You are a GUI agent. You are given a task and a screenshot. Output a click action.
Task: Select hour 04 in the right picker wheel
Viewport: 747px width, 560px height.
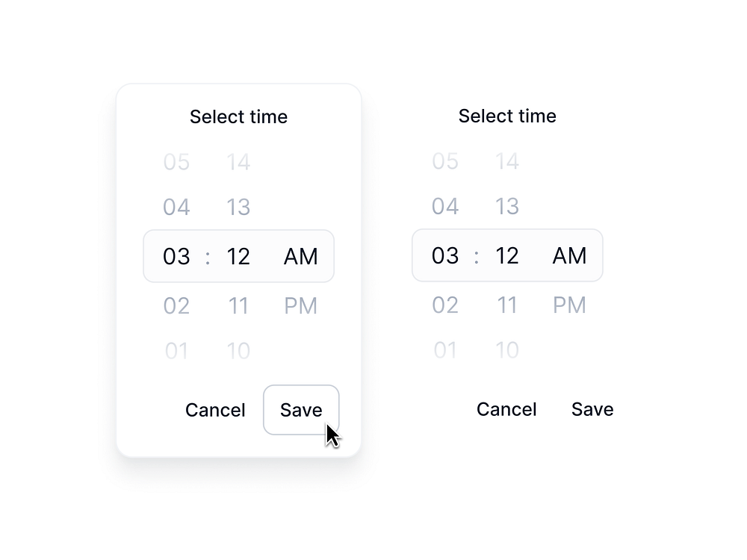445,206
